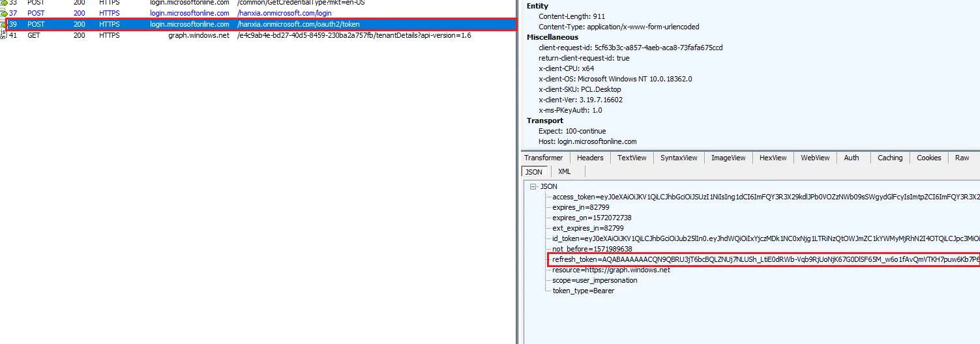Select the not_before=1571989638 node
The image size is (980, 344).
[592, 249]
